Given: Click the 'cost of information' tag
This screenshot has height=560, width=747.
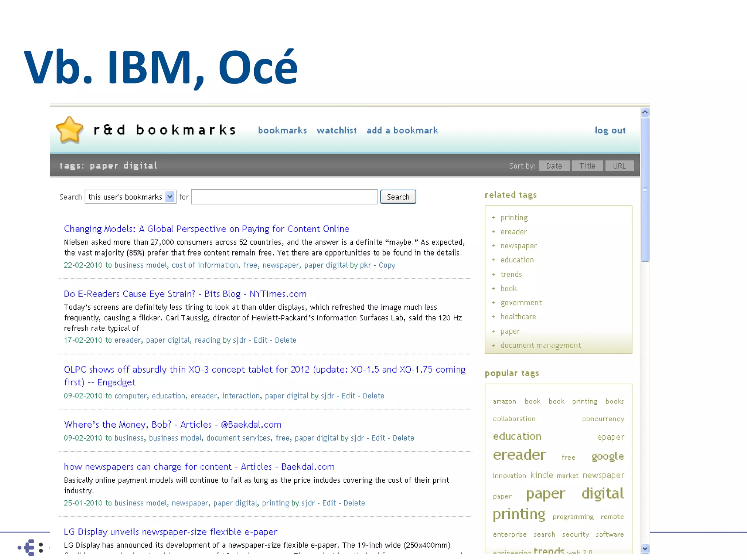Looking at the screenshot, I should 205,265.
